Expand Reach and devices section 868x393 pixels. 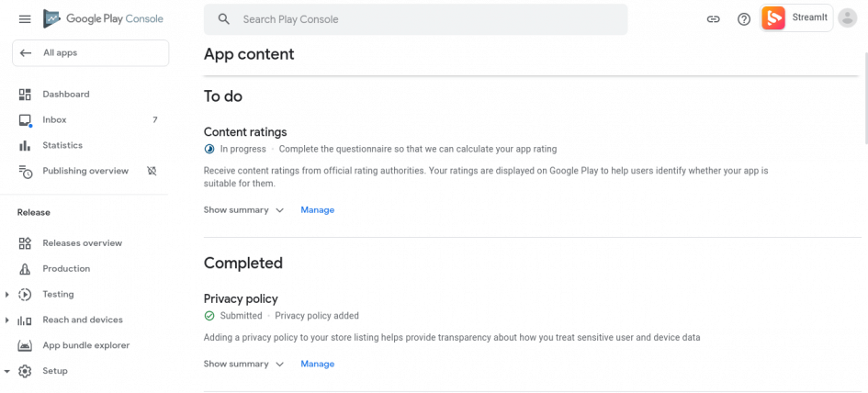click(7, 320)
